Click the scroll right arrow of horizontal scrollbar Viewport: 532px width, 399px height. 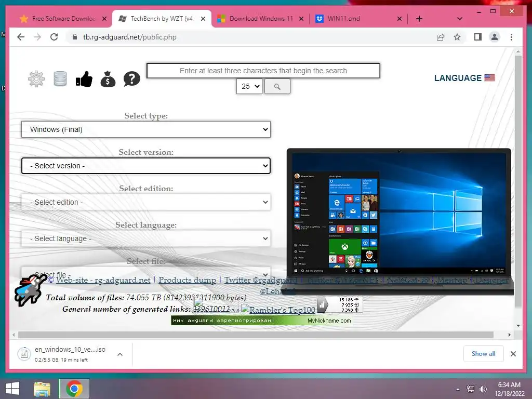click(509, 335)
